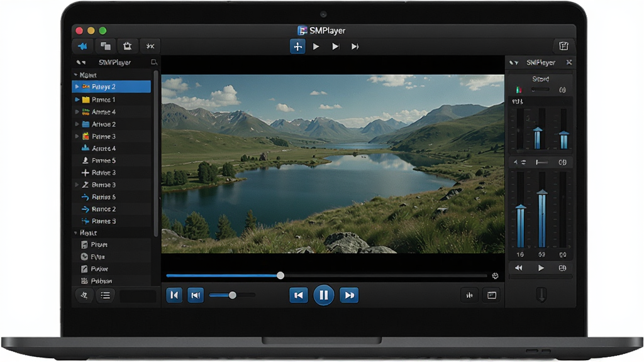
Task: Expand the "Bumse 3" row disclosure arrow
Action: [77, 185]
